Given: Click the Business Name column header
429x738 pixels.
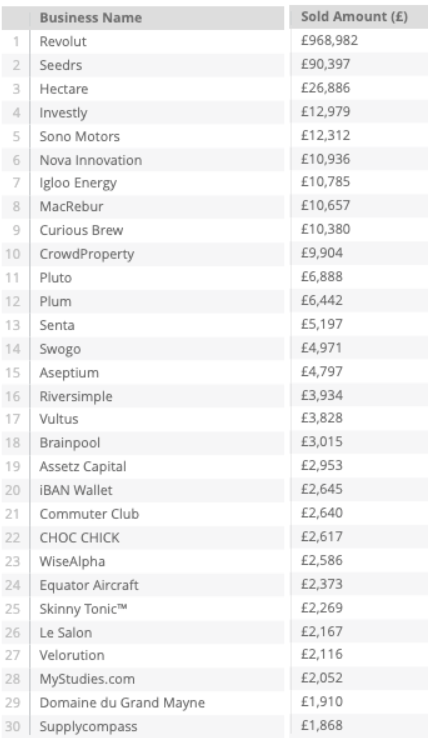Looking at the screenshot, I should click(90, 18).
